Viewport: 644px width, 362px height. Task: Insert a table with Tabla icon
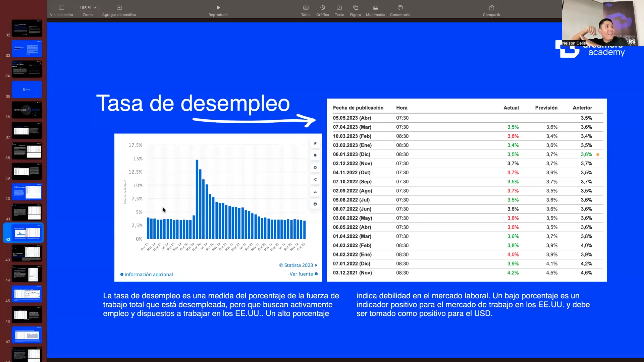point(306,8)
